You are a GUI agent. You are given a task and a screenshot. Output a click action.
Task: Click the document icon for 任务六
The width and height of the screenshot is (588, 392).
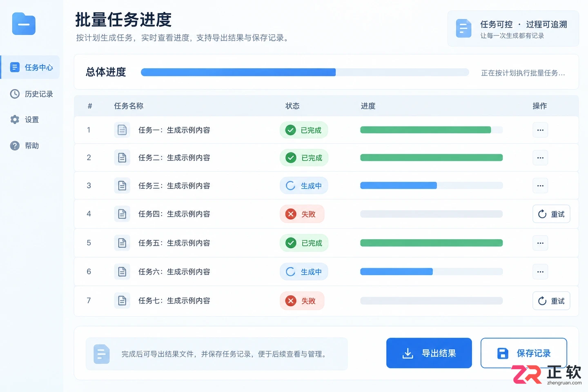click(122, 272)
